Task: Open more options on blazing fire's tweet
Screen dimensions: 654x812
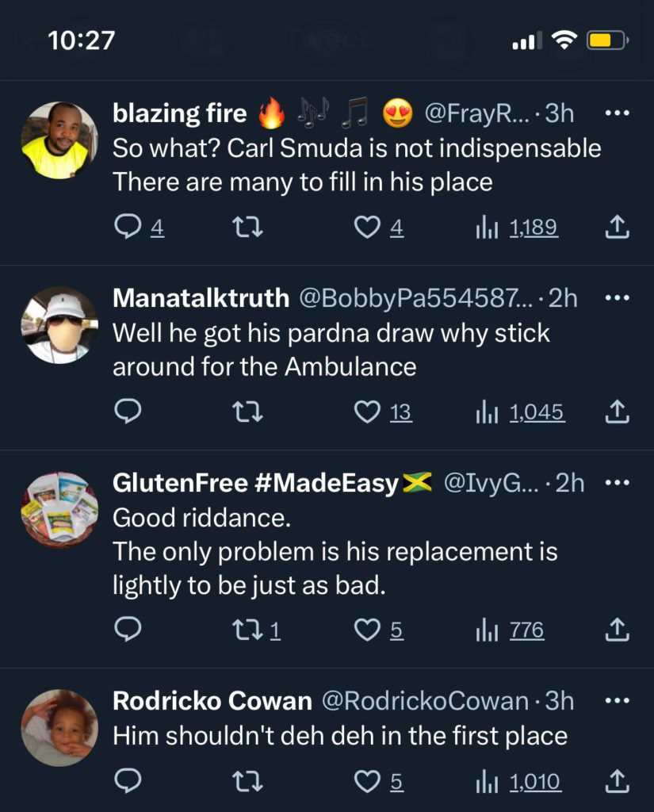Action: point(618,113)
